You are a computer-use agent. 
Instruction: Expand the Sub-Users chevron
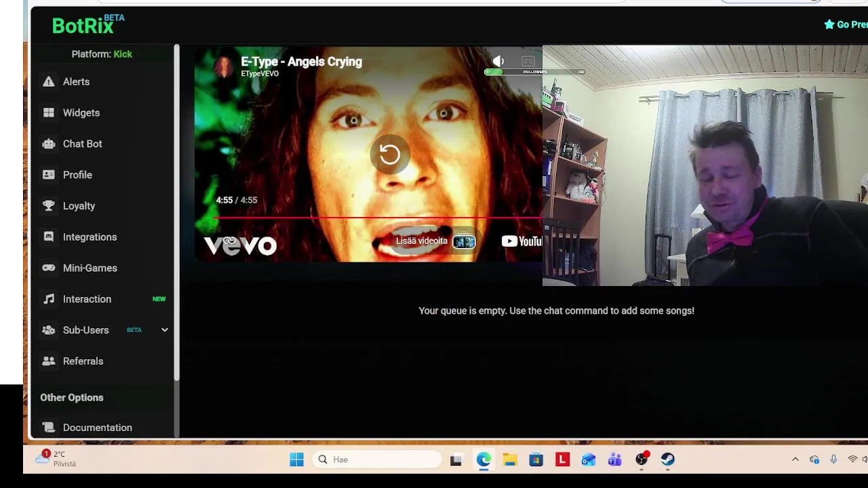[x=164, y=330]
